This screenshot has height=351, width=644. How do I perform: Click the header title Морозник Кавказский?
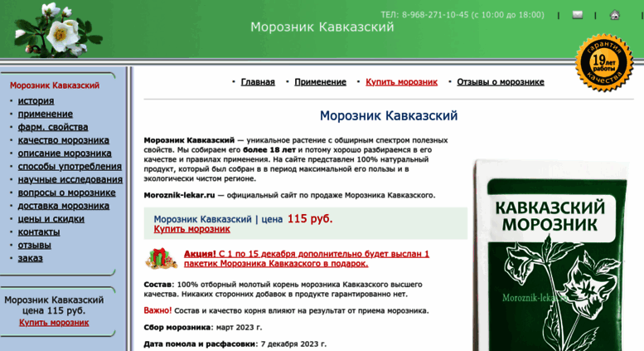(322, 27)
